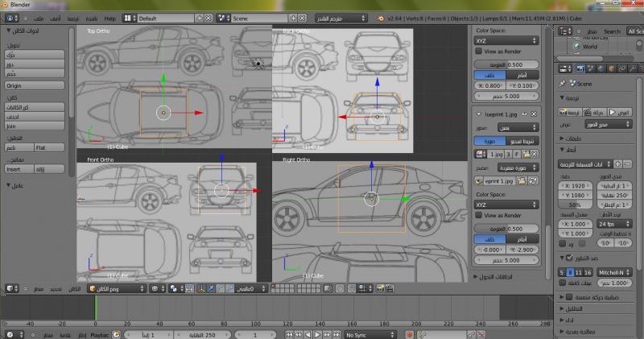644x339 pixels.
Task: Open the Help menu
Action: (x=109, y=17)
